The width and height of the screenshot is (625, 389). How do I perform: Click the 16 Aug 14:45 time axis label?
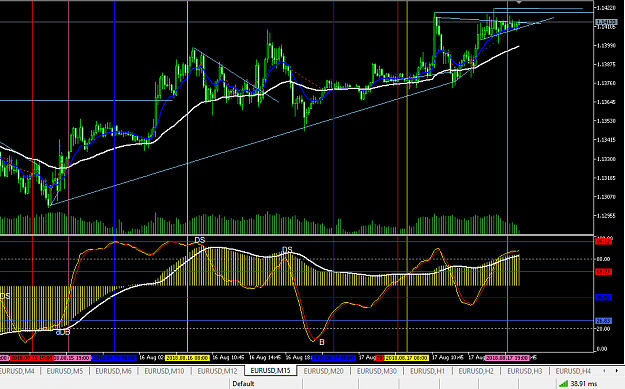[x=265, y=358]
